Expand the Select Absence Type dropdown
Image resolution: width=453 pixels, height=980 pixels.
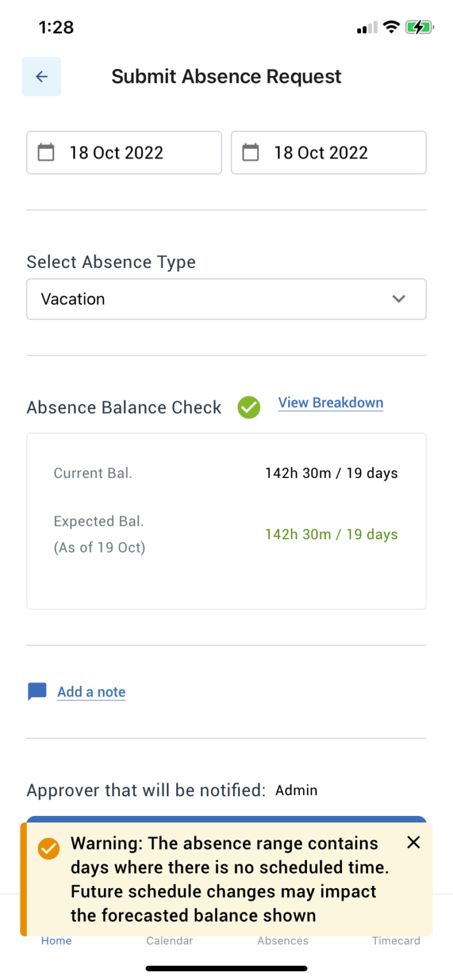pos(226,299)
